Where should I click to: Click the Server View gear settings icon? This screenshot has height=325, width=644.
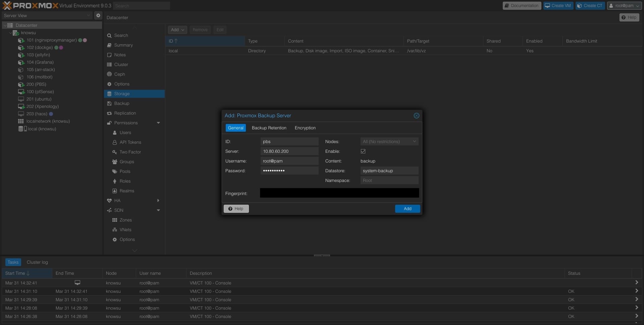coord(98,15)
